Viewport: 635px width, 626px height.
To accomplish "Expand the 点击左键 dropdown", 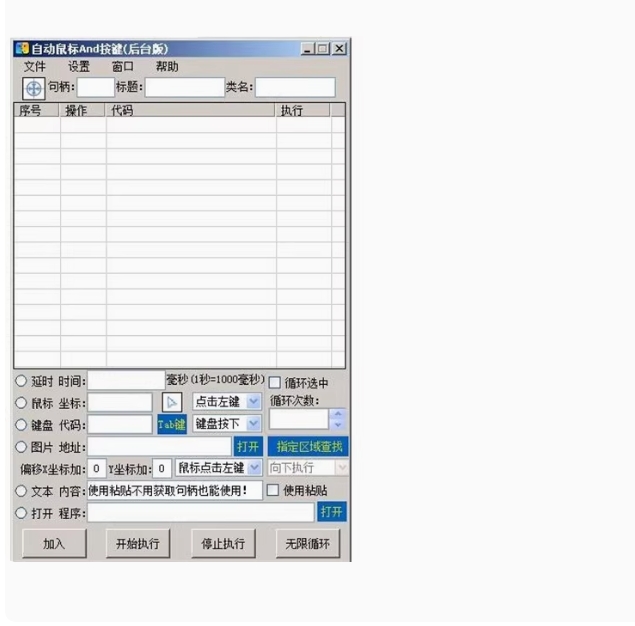I will (x=253, y=402).
